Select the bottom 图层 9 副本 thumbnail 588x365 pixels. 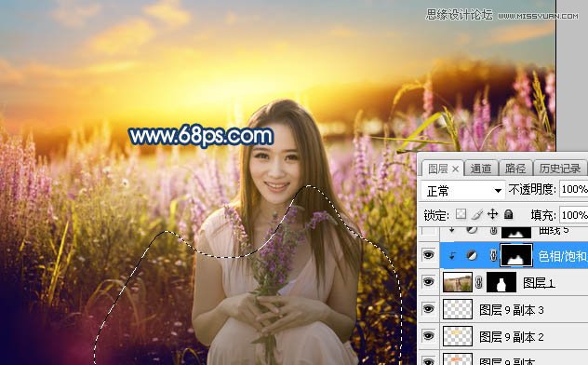pos(458,359)
